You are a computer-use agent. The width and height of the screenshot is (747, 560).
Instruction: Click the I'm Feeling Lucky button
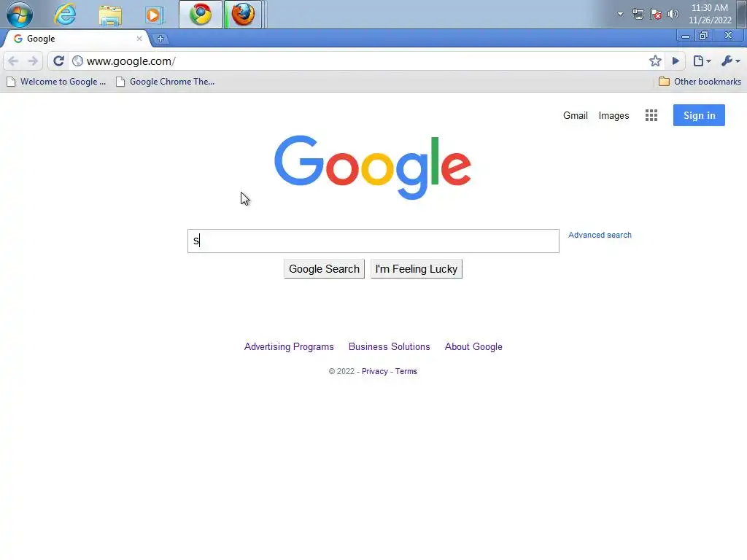417,269
